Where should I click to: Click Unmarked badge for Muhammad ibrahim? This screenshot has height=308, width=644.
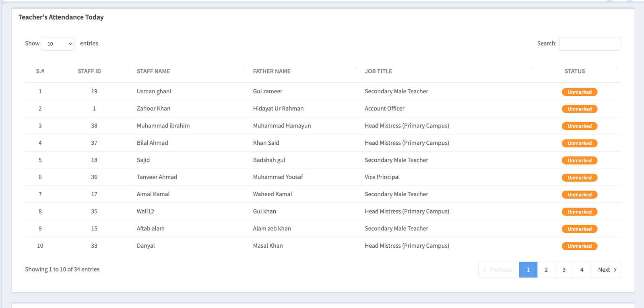[x=580, y=126]
